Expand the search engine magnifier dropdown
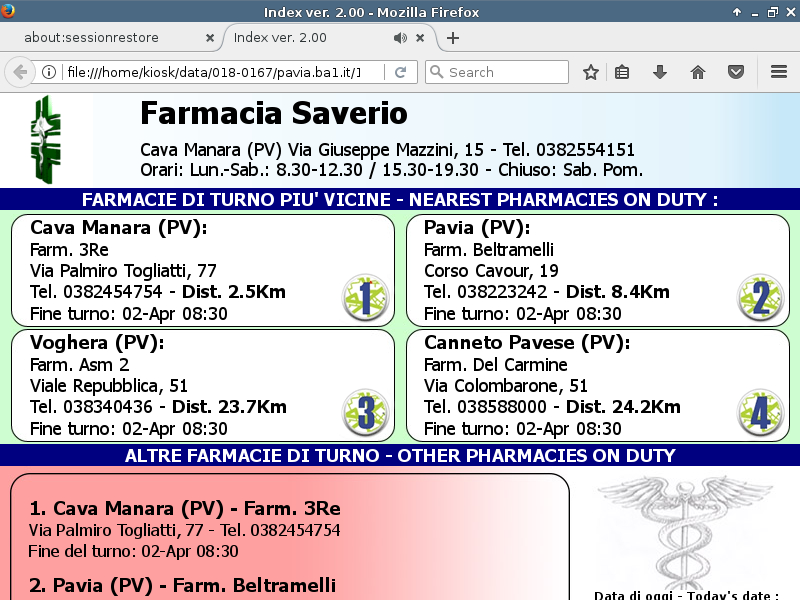Viewport: 800px width, 600px height. pos(436,72)
